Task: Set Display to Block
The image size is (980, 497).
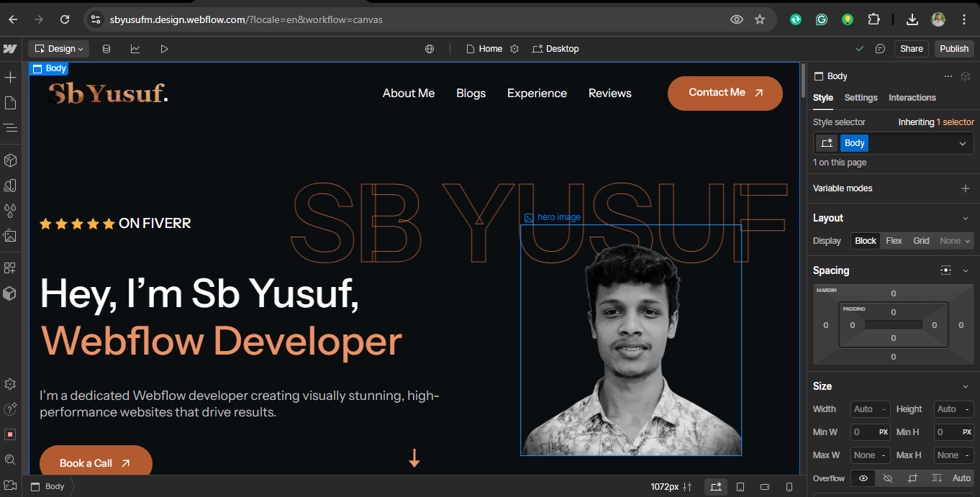Action: pos(866,241)
